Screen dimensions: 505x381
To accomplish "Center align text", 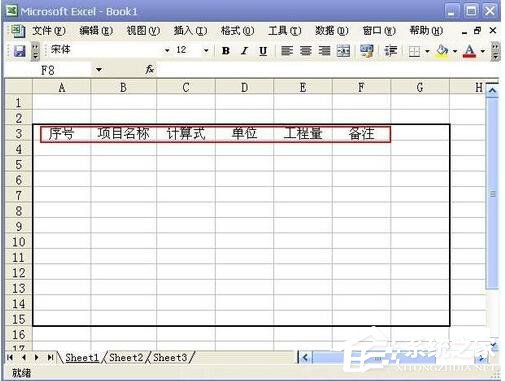I will (305, 51).
